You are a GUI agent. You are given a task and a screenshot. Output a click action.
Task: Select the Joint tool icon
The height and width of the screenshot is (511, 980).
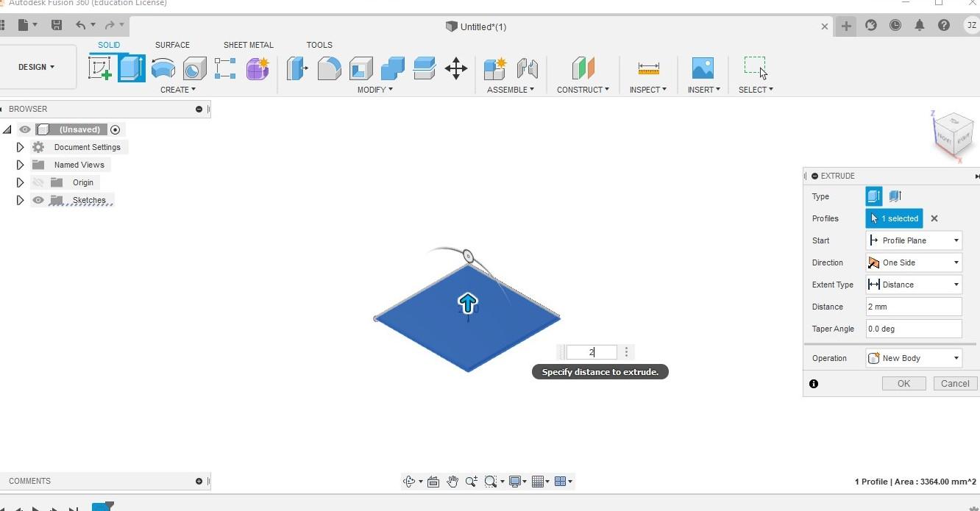[x=527, y=68]
